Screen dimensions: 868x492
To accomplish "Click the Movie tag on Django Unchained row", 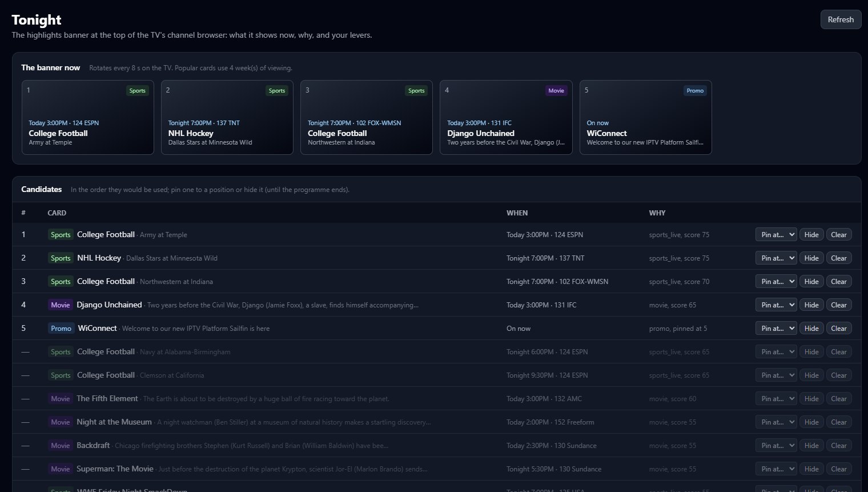I will (x=61, y=305).
